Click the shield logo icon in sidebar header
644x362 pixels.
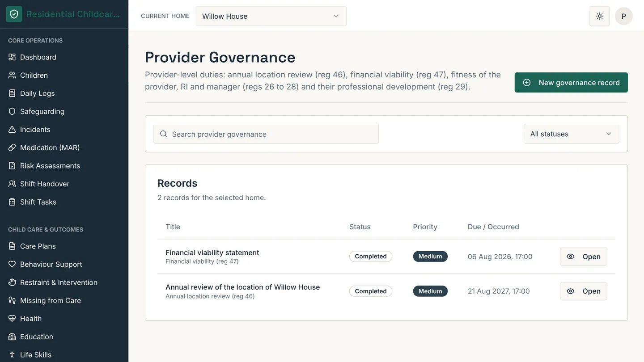14,14
